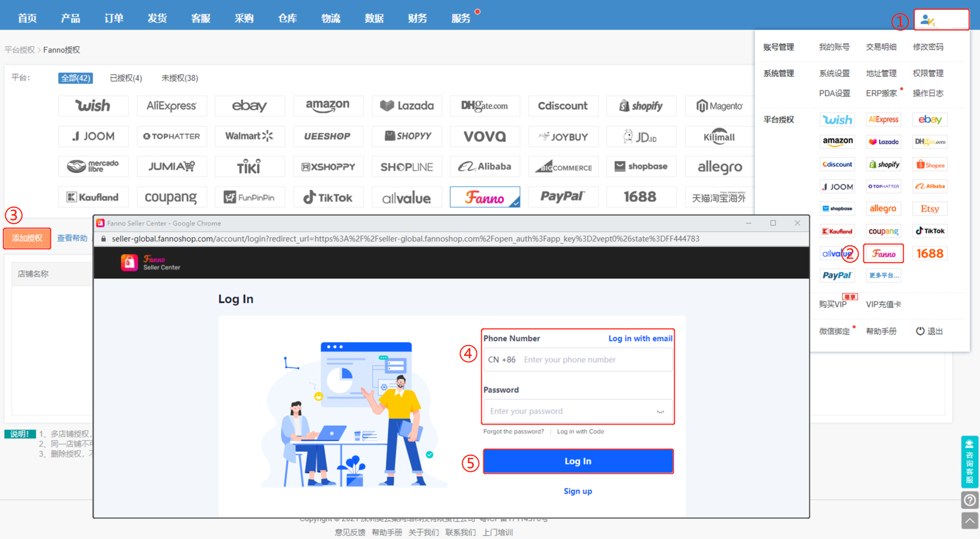980x539 pixels.
Task: Click 平台授权 breadcrumb link
Action: click(x=20, y=50)
